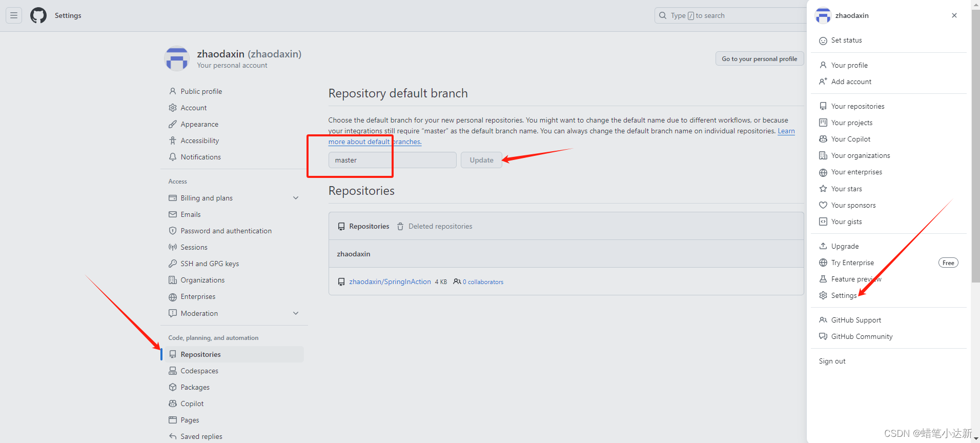Switch to the Repositories tab
This screenshot has width=980, height=443.
click(363, 226)
